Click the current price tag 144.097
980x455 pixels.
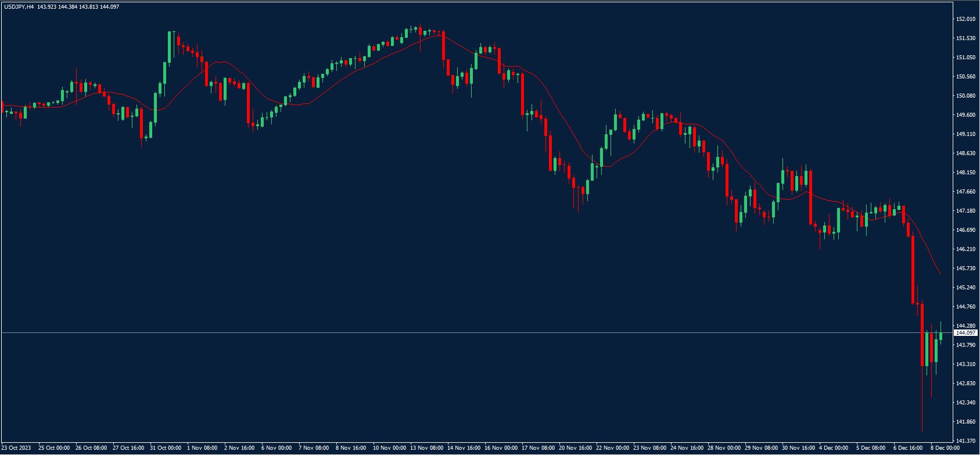pos(966,333)
